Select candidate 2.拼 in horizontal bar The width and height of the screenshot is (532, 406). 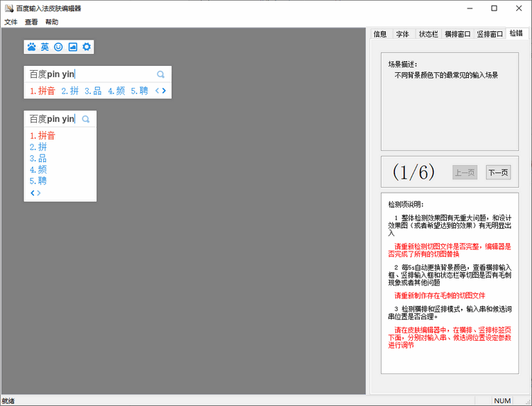(x=70, y=91)
